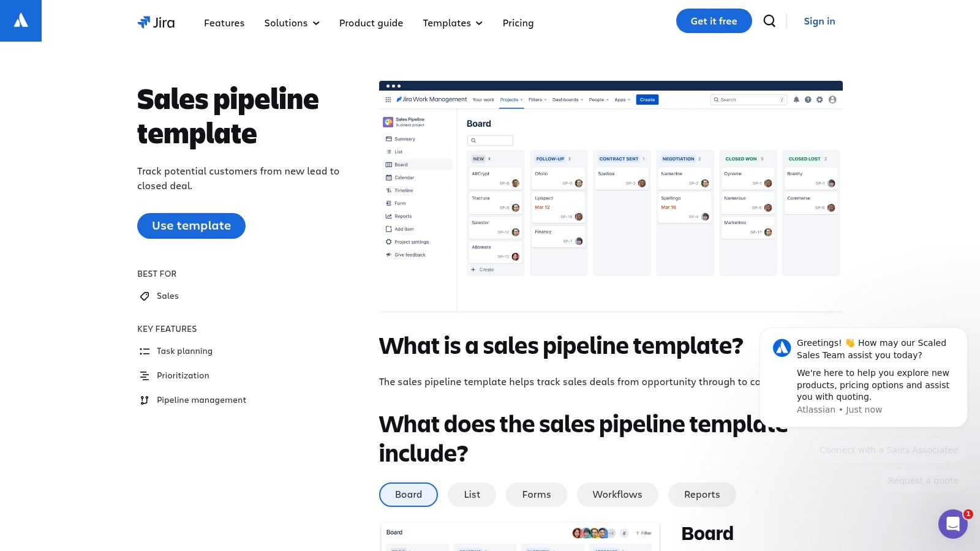This screenshot has height=551, width=980.
Task: Click the Calendar sidebar item in the preview
Action: click(418, 178)
